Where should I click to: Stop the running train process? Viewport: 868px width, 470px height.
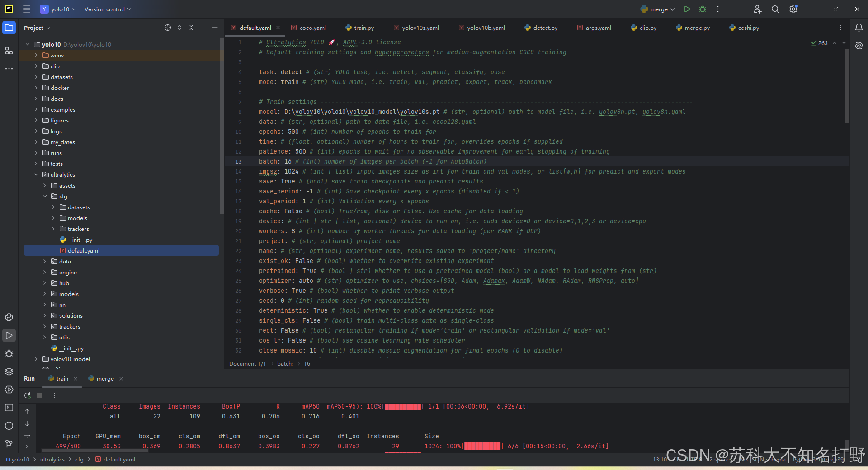(39, 395)
